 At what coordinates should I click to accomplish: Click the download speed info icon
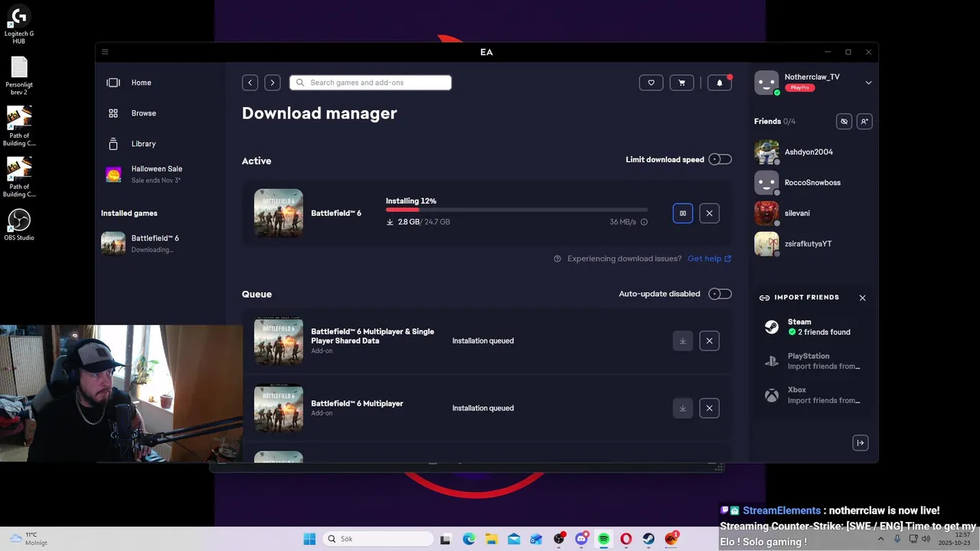(x=644, y=222)
